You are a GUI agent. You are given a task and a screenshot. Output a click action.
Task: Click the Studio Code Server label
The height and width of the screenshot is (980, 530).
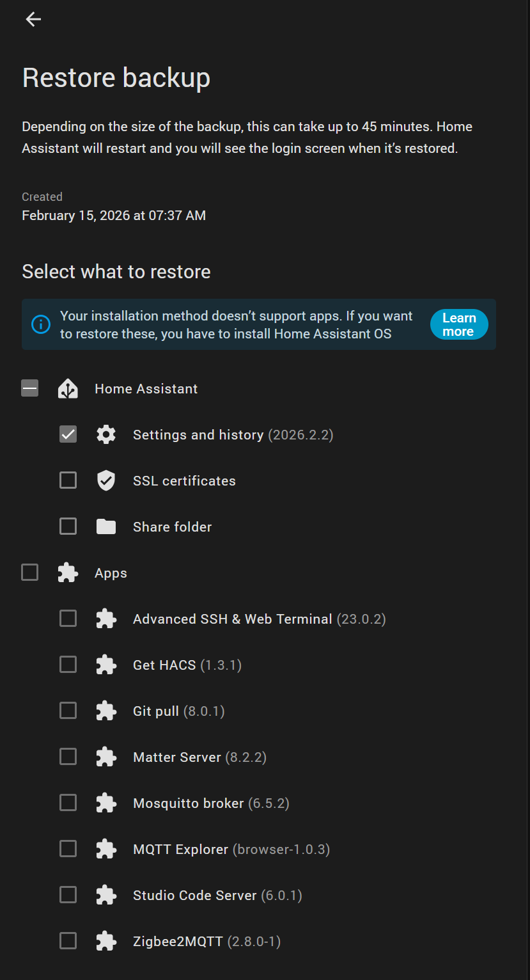tap(194, 896)
